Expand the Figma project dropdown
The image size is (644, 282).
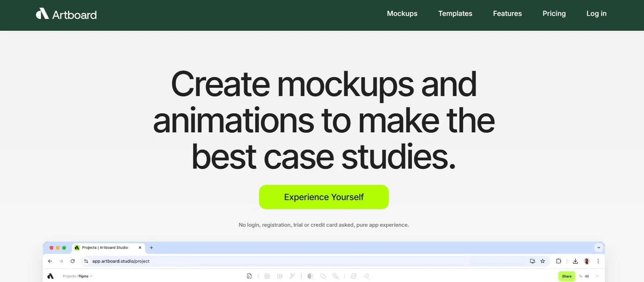tap(85, 276)
